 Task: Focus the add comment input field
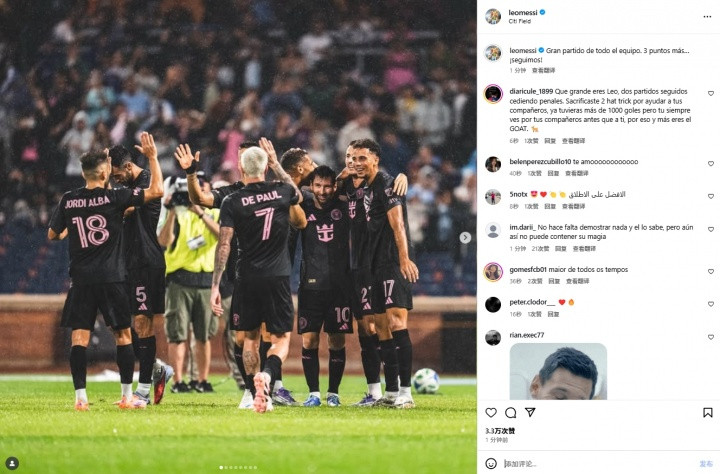coord(597,463)
